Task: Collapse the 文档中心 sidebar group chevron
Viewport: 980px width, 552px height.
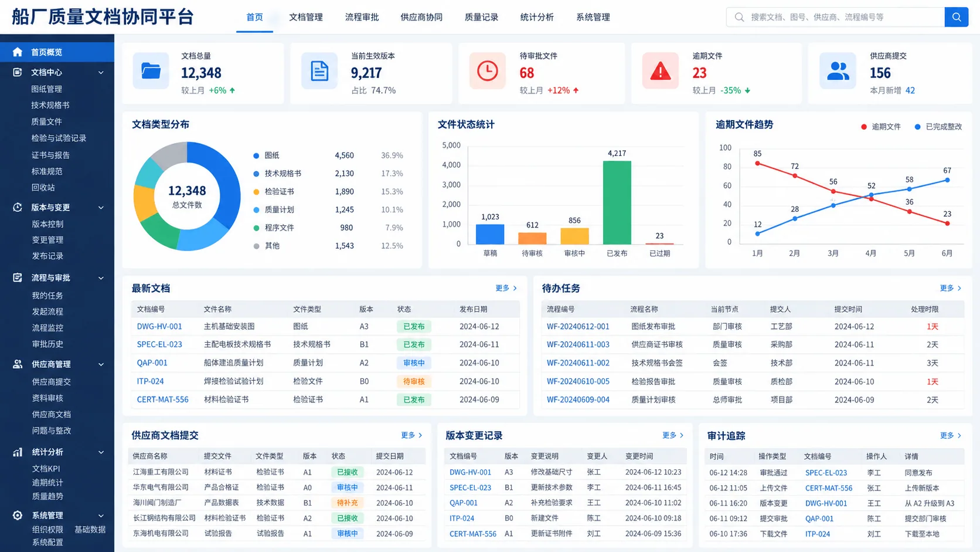Action: [101, 73]
